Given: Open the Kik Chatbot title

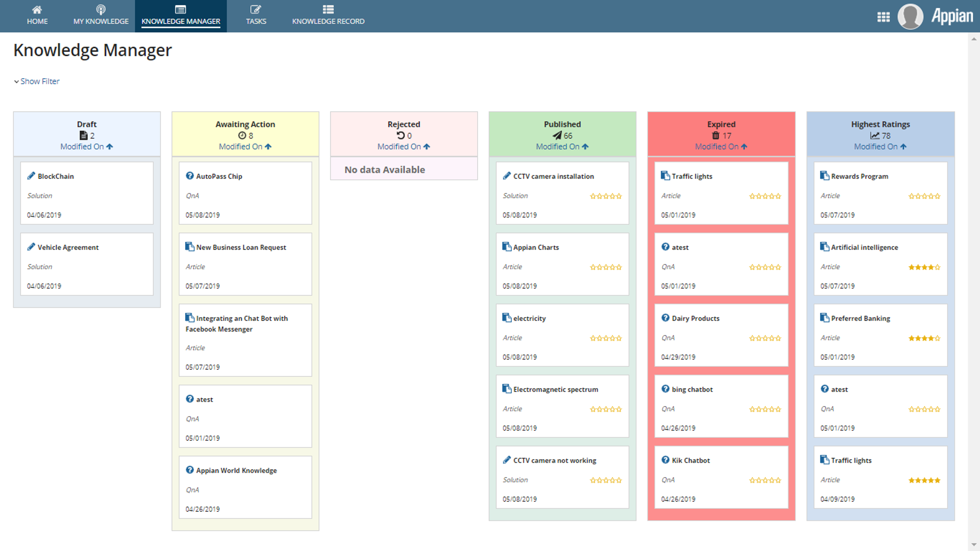Looking at the screenshot, I should pyautogui.click(x=691, y=460).
